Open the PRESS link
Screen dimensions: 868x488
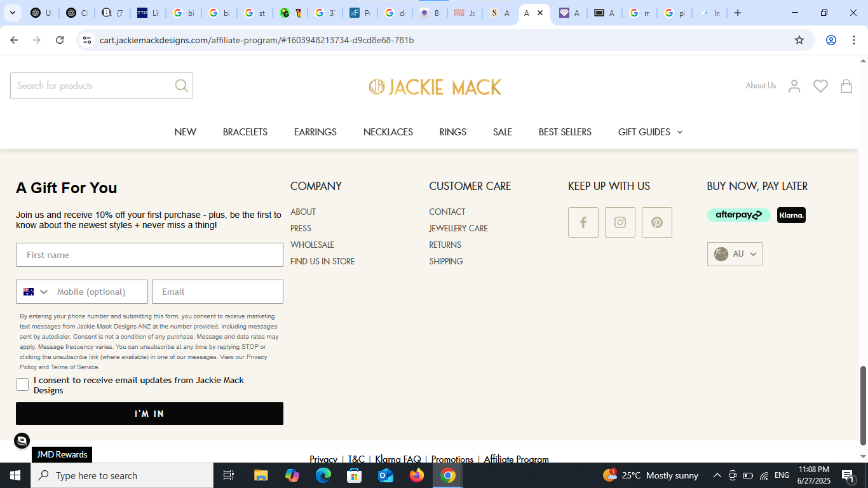(301, 228)
